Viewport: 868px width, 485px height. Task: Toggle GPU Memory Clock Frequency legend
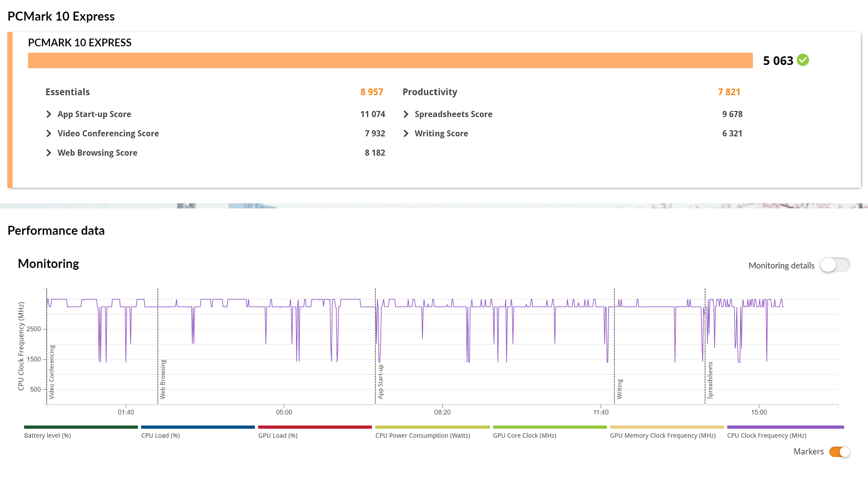[666, 432]
